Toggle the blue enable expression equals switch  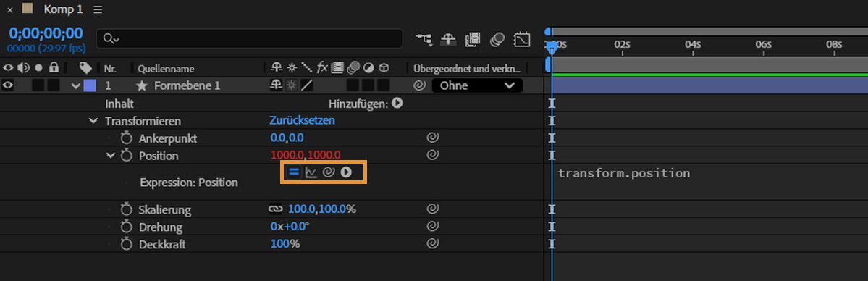click(x=294, y=172)
